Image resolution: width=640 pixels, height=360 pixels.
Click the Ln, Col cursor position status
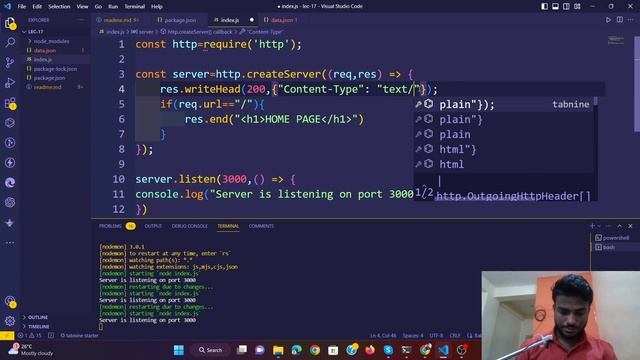tap(383, 336)
